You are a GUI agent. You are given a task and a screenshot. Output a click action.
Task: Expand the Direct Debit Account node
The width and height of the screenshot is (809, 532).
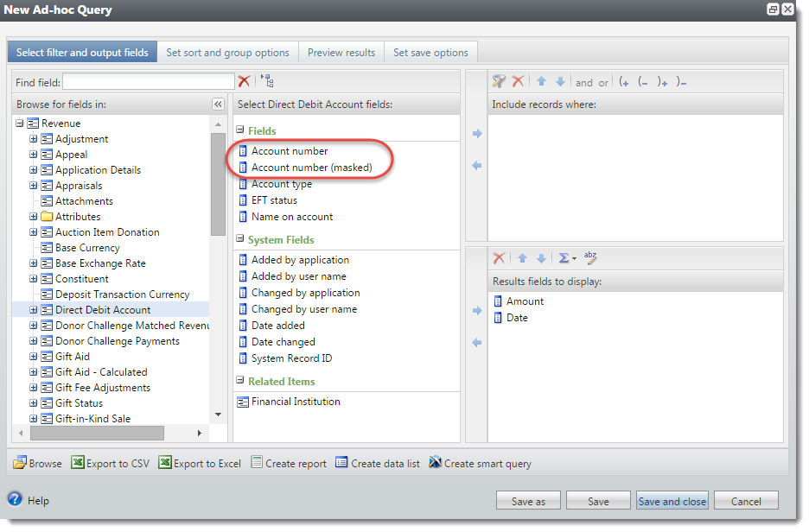tap(34, 310)
